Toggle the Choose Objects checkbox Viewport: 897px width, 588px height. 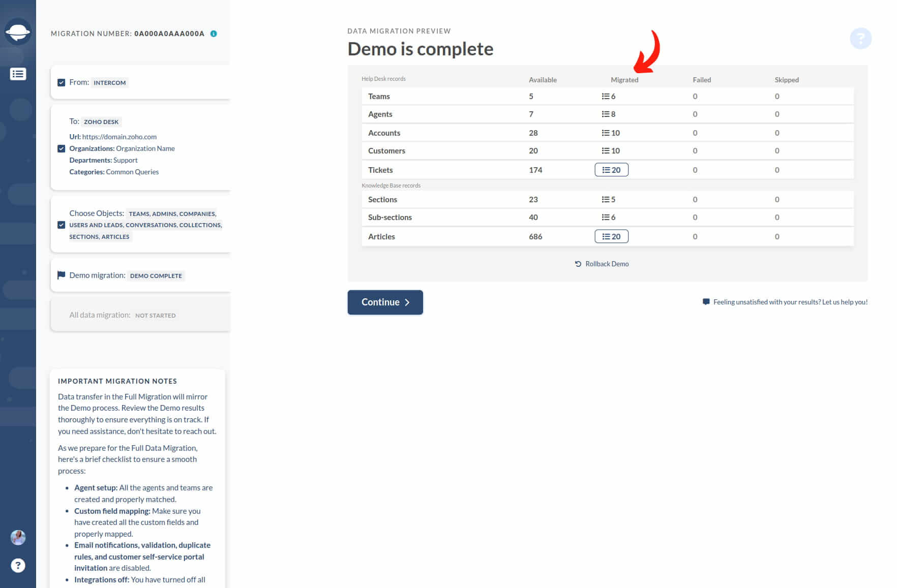coord(61,225)
